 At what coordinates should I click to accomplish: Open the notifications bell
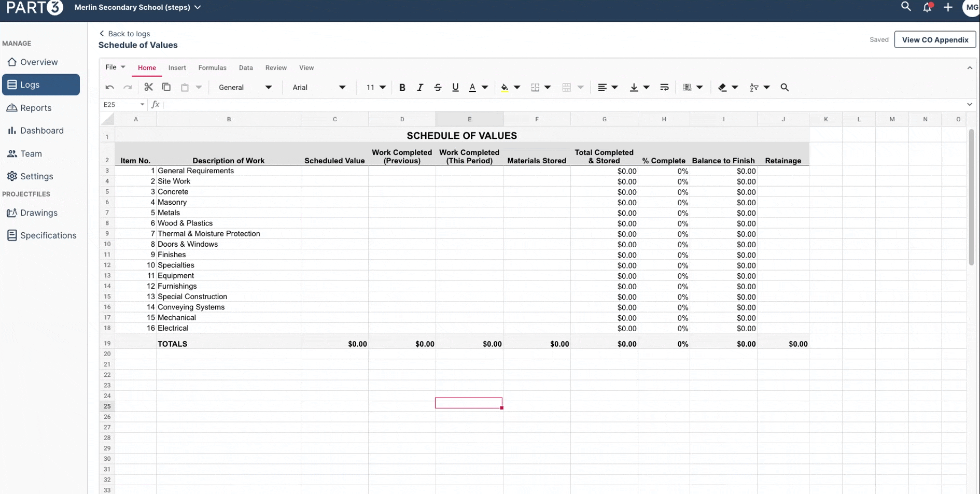tap(927, 8)
